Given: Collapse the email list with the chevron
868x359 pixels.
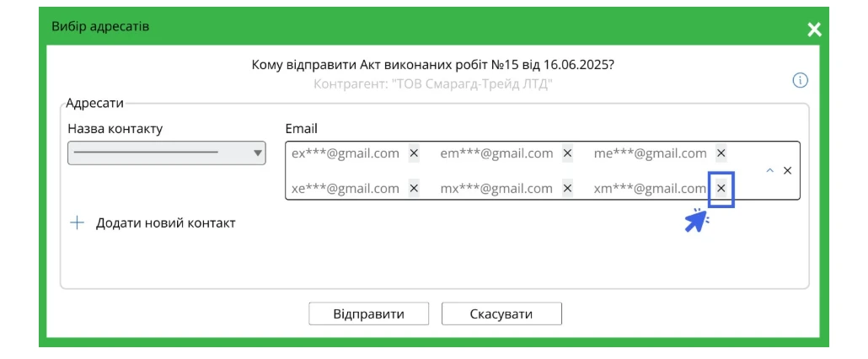Looking at the screenshot, I should [769, 170].
